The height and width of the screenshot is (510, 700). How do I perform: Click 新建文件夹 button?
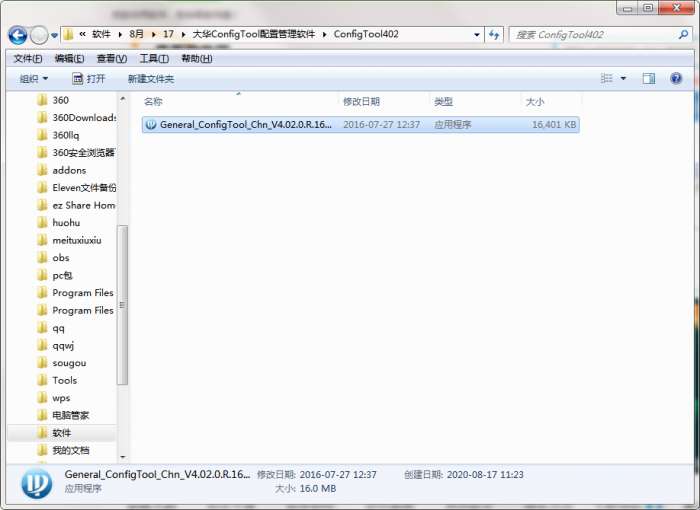pyautogui.click(x=151, y=79)
